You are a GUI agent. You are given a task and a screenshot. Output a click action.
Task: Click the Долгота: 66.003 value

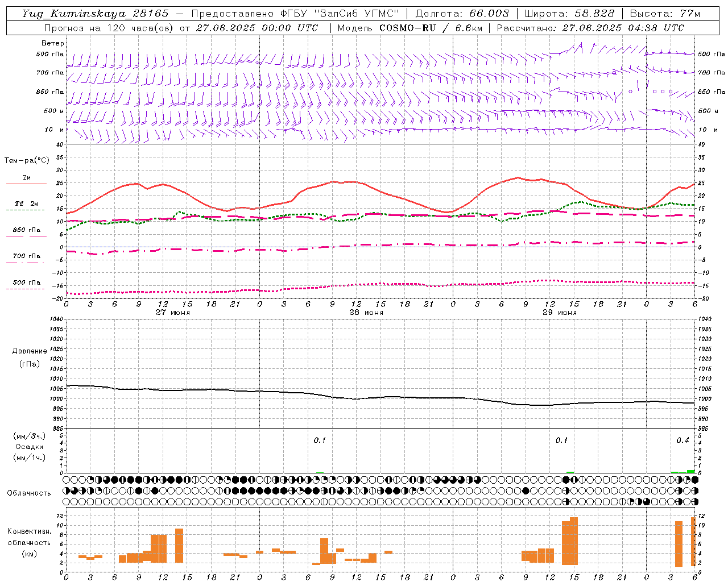pos(462,14)
